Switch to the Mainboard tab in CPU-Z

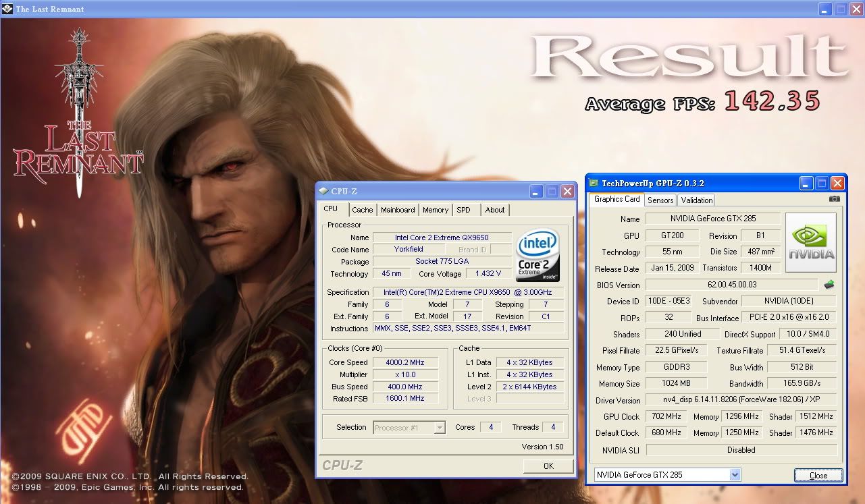(x=398, y=210)
